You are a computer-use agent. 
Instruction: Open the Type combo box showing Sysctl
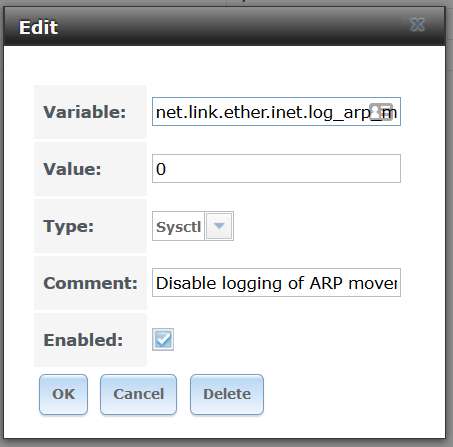193,226
